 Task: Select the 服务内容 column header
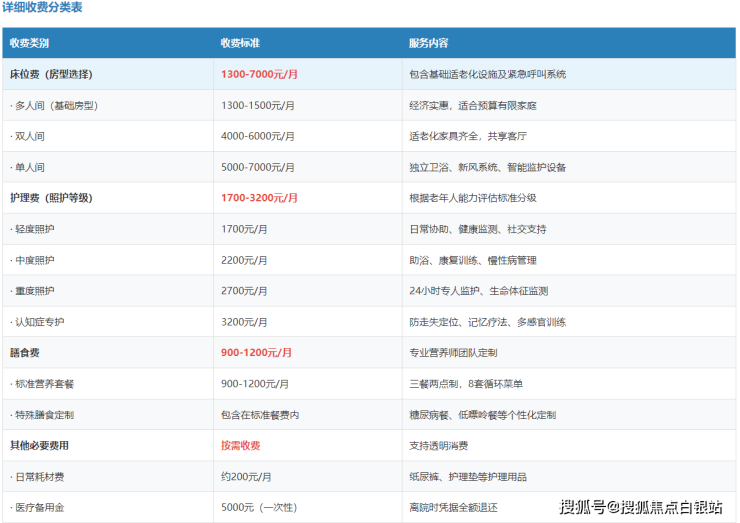pyautogui.click(x=429, y=43)
